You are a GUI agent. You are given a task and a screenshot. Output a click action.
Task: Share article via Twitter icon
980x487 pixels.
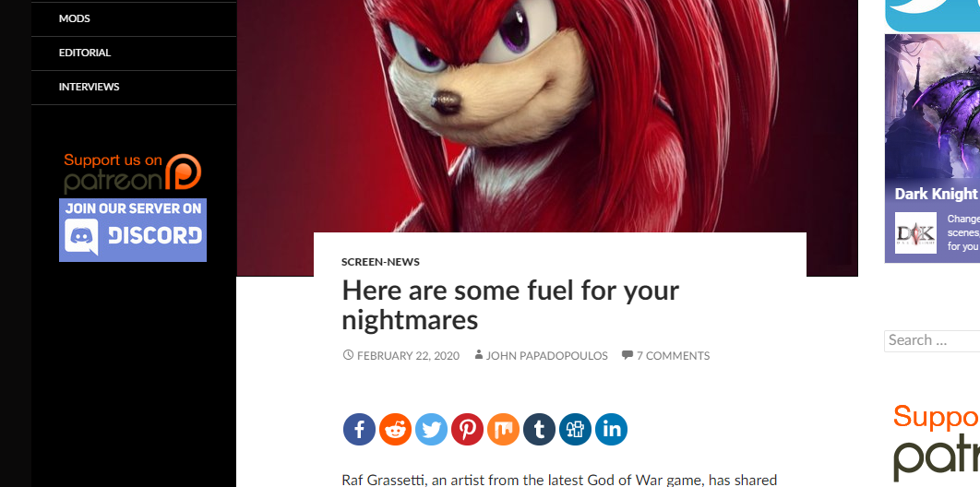pyautogui.click(x=431, y=429)
